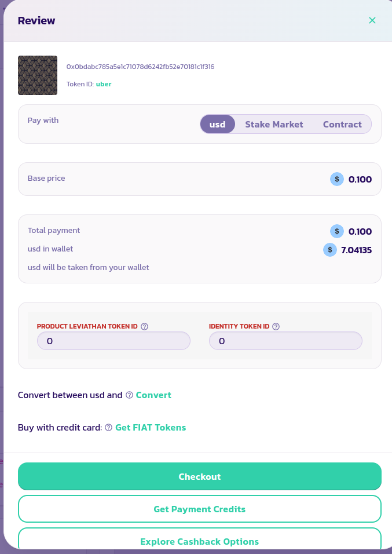392x554 pixels.
Task: Focus the Product Leviathan Token ID field
Action: [113, 341]
